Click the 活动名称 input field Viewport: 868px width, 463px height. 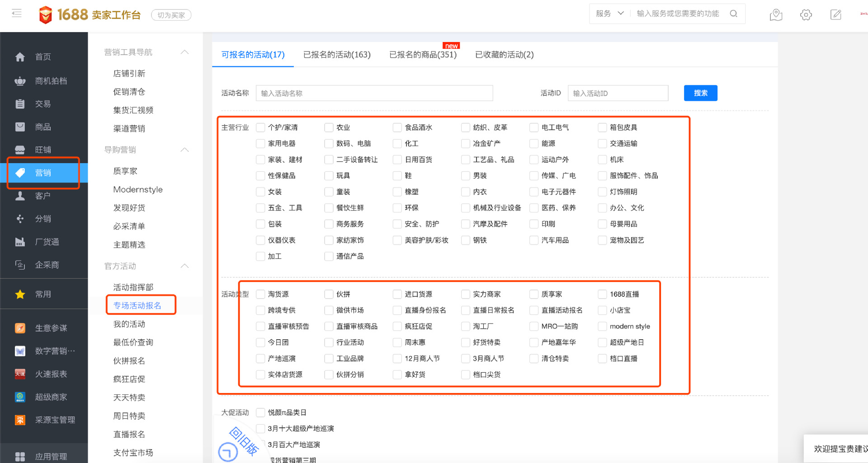[x=374, y=93]
